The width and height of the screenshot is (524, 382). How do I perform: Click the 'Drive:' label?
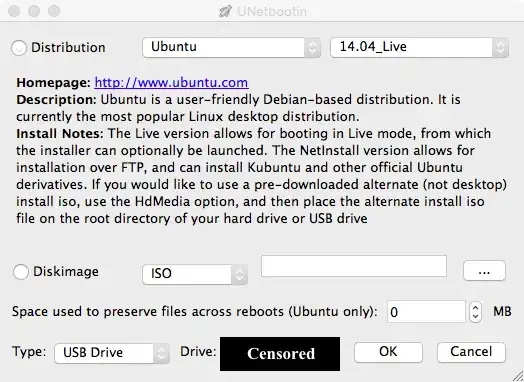pyautogui.click(x=198, y=352)
